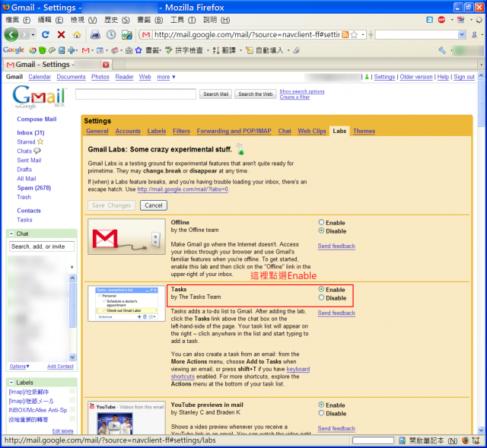The height and width of the screenshot is (448, 487).
Task: Open the notebook icon in status bar
Action: [x=402, y=440]
